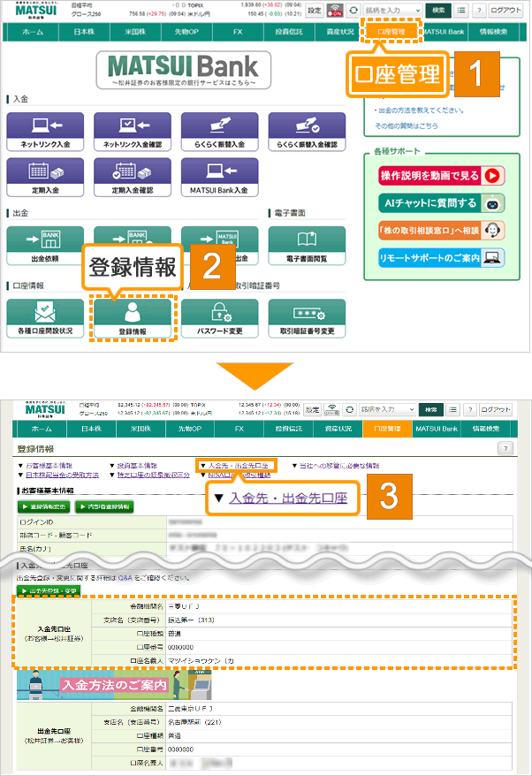Open 定期入金 calendar icon

(x=45, y=177)
